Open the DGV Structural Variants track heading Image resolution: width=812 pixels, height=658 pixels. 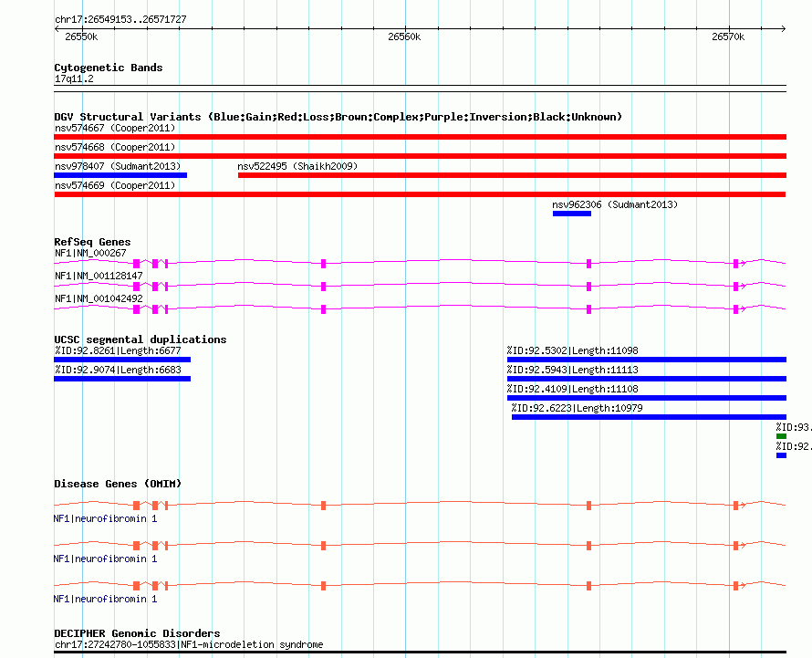[338, 117]
